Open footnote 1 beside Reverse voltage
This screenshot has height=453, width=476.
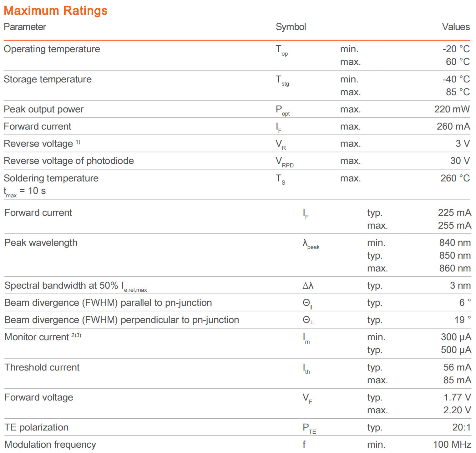(x=78, y=142)
